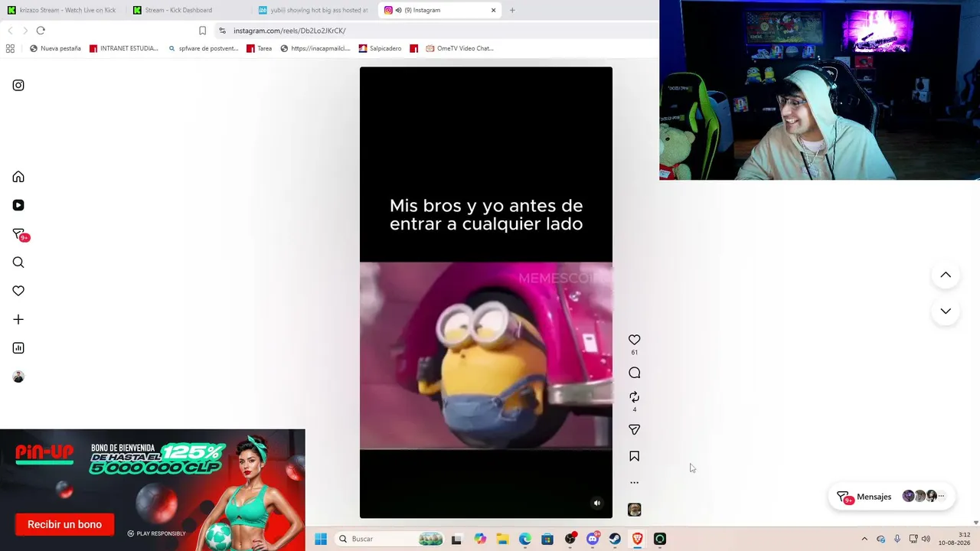Open the reel audio thumbnail

[635, 510]
